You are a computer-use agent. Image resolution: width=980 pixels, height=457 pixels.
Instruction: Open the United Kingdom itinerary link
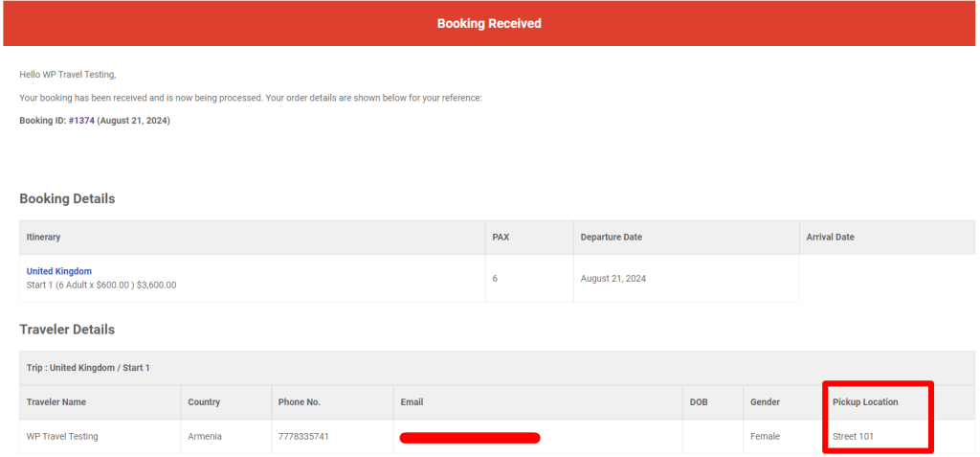59,271
